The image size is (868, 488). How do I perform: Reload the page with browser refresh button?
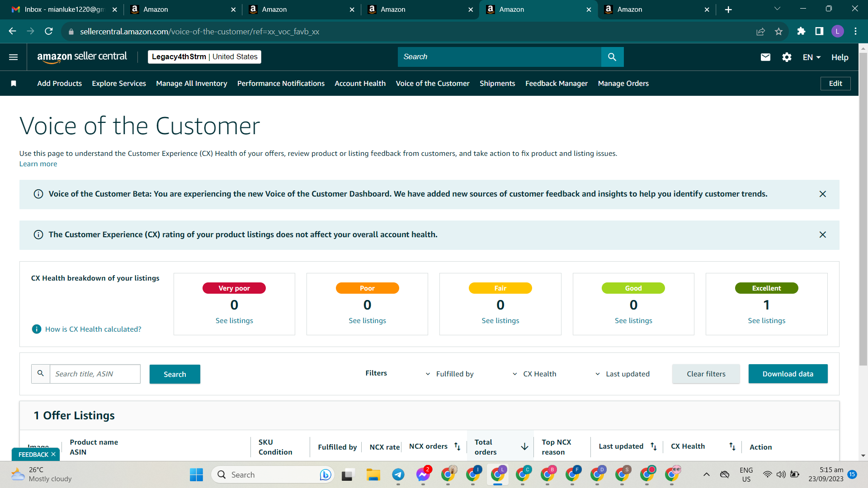[49, 31]
